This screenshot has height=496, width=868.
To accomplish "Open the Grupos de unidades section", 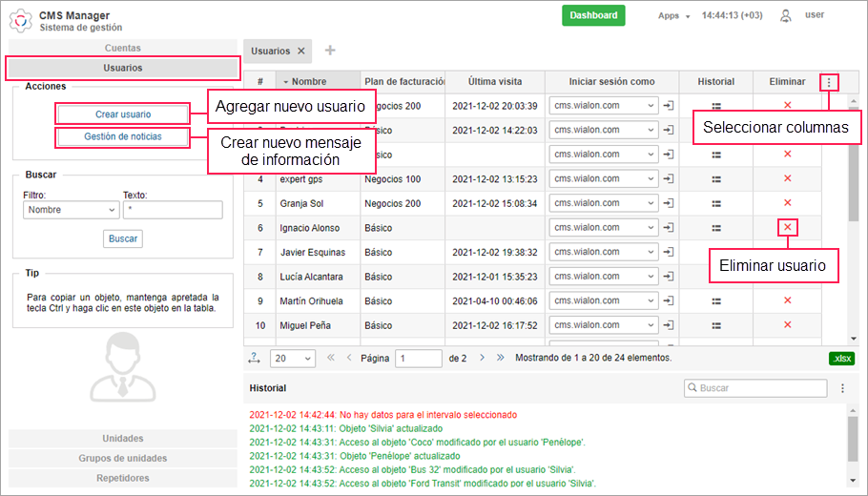I will tap(123, 459).
